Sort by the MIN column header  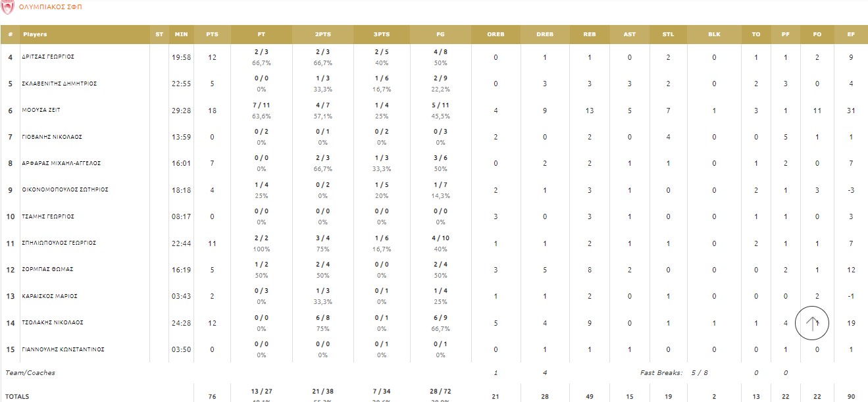tap(181, 34)
